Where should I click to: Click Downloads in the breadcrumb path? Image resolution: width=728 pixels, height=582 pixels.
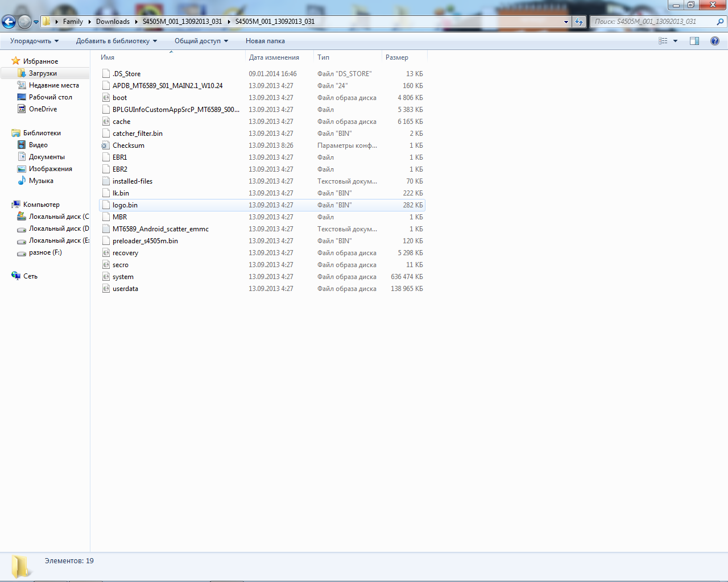[x=113, y=22]
